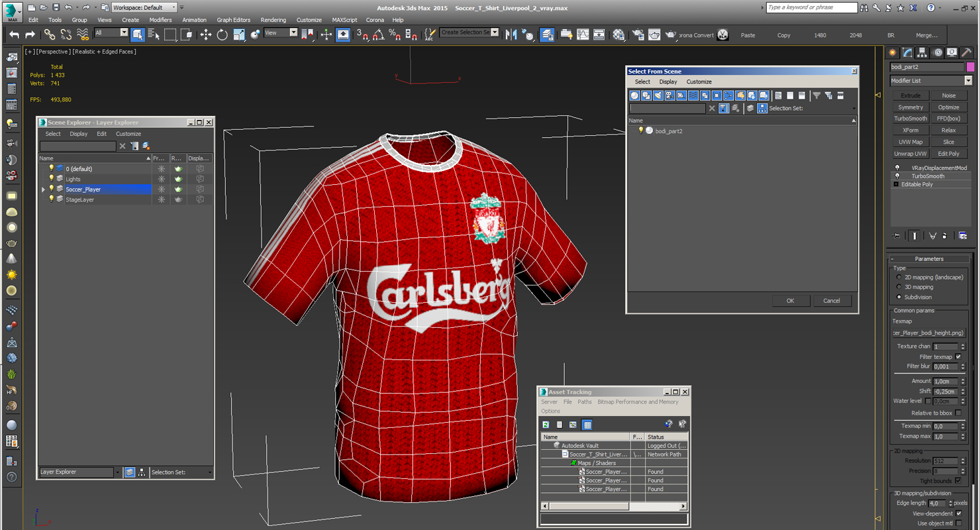This screenshot has width=980, height=530.
Task: Expand Editable Poly plus box in stack
Action: click(x=896, y=184)
